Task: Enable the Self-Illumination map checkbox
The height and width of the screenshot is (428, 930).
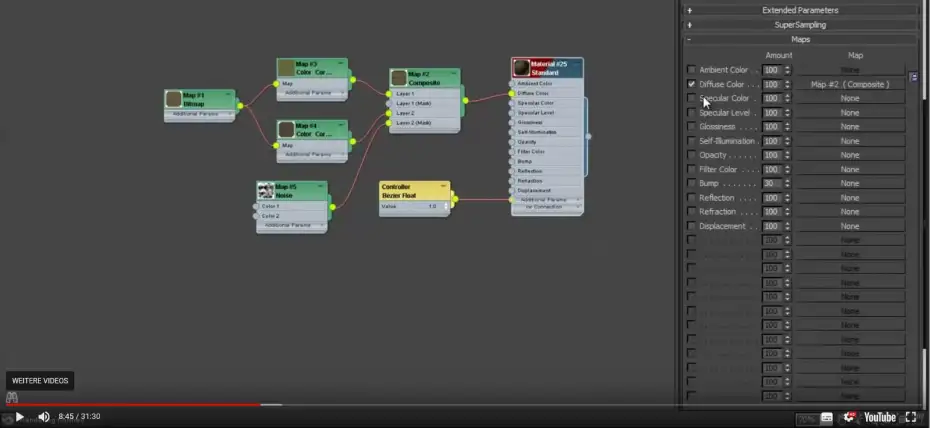Action: point(691,141)
